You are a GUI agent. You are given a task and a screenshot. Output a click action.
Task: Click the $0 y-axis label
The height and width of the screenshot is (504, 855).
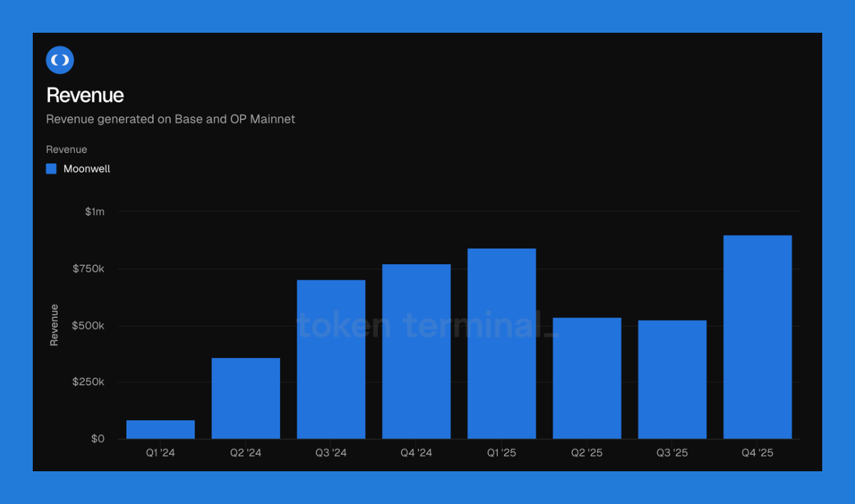[x=98, y=439]
